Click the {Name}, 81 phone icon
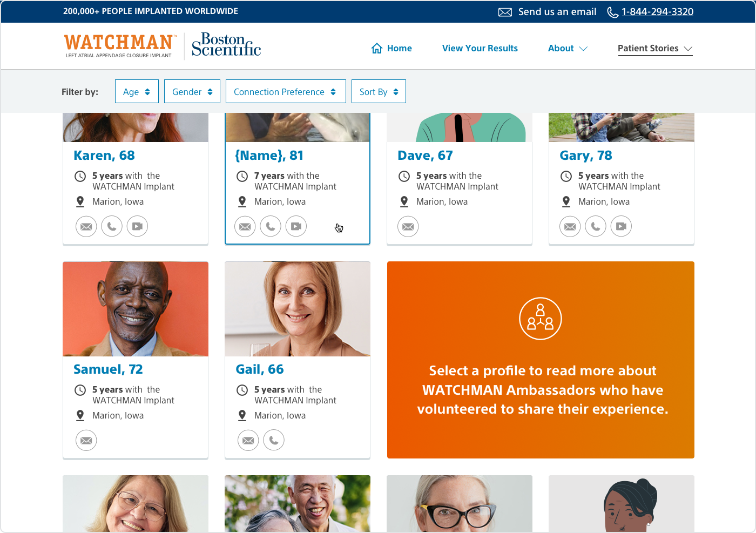Screen dimensions: 756x533 (x=271, y=226)
